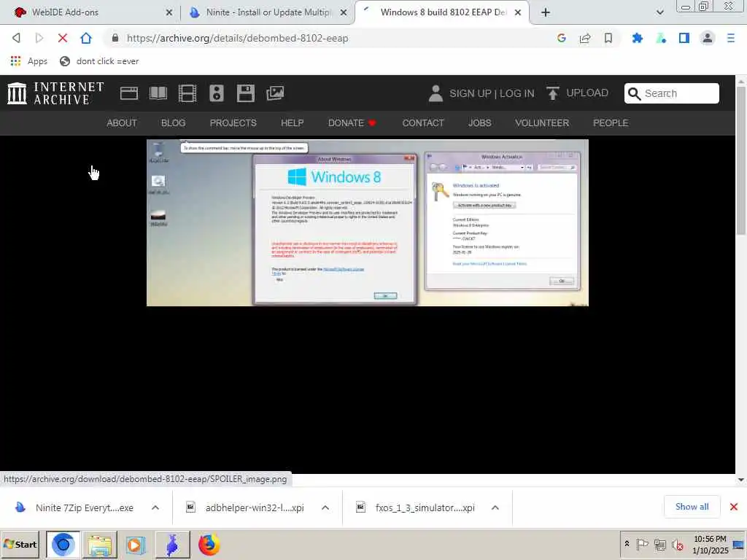Select the Windows 8 build 8102 EEAP tab
The width and height of the screenshot is (747, 560).
(x=441, y=12)
